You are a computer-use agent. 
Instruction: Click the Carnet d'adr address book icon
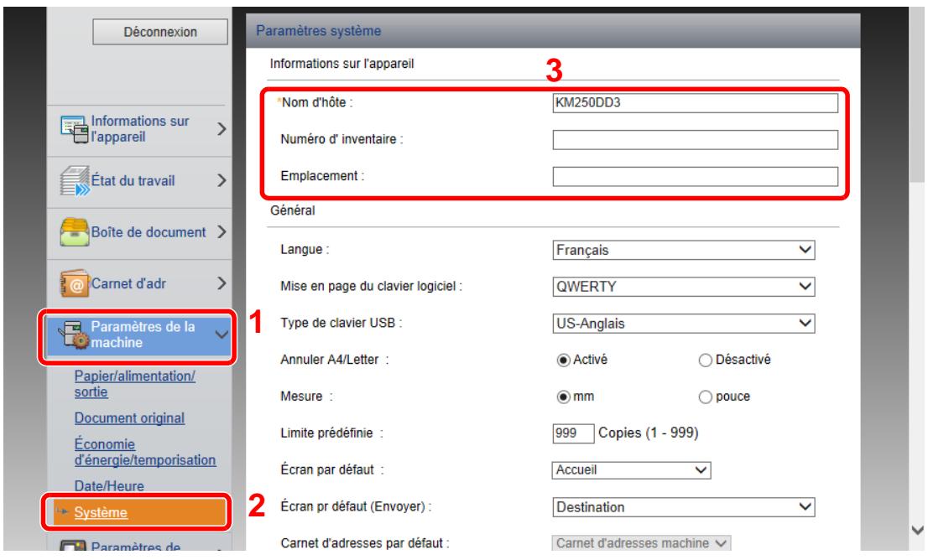[x=75, y=283]
